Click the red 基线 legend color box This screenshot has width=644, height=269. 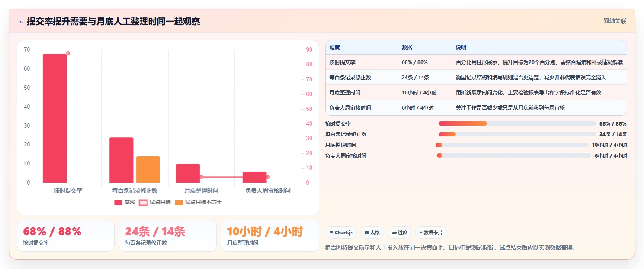(x=118, y=202)
